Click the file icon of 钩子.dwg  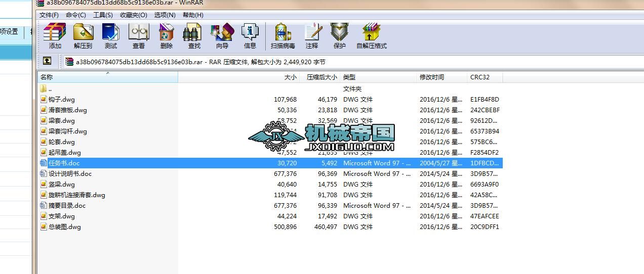pos(44,99)
